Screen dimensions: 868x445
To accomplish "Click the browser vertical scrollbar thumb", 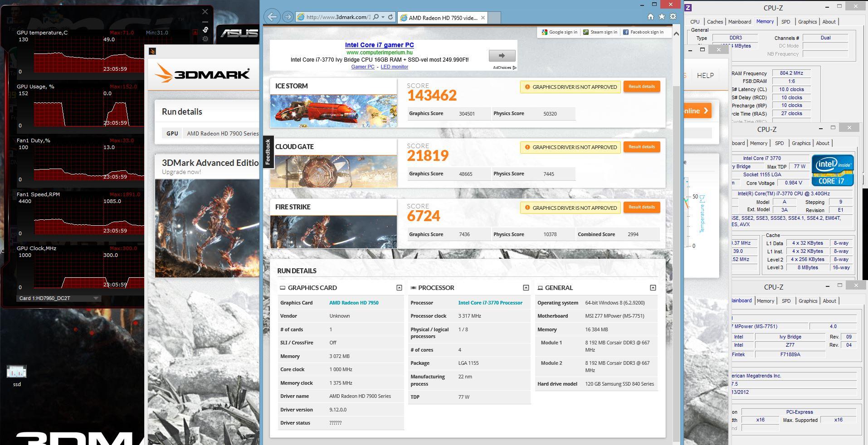I will [x=676, y=263].
